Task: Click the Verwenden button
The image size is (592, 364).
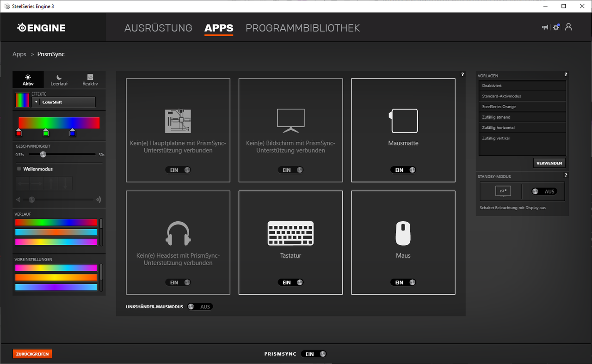Action: coord(549,163)
